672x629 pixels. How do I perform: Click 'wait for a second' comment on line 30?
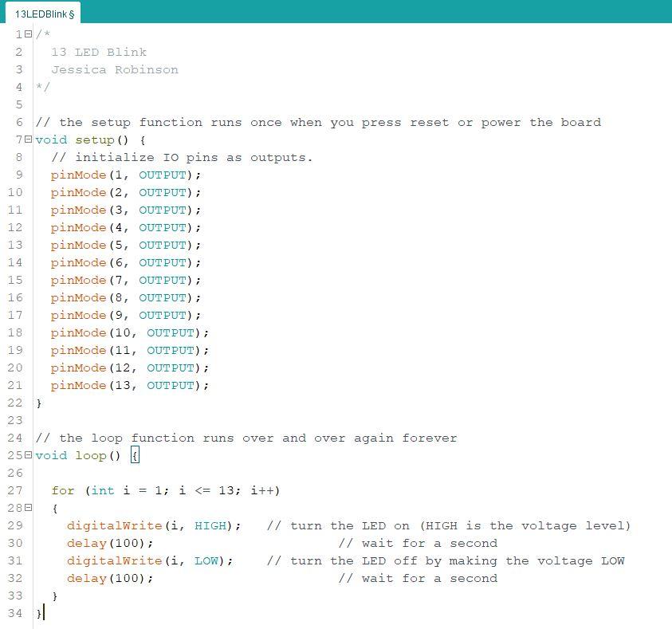point(418,544)
